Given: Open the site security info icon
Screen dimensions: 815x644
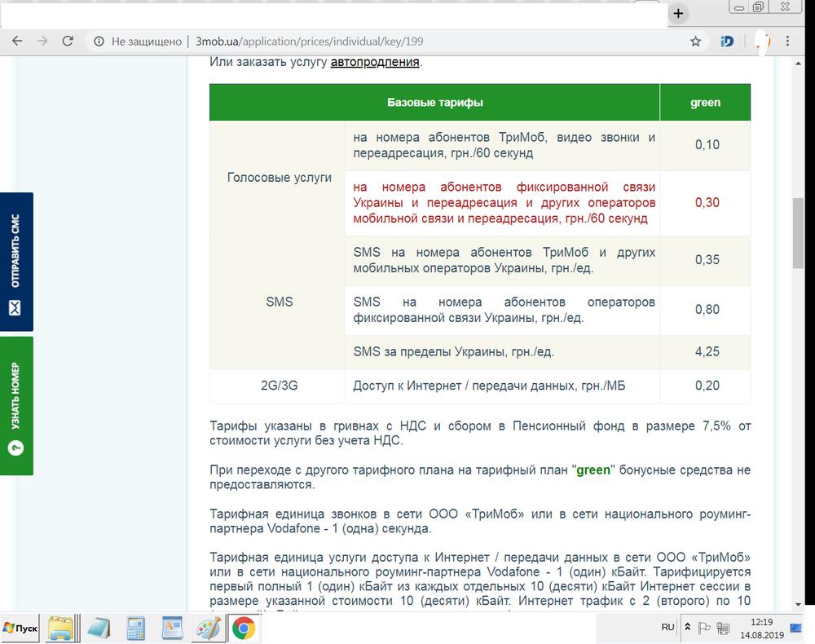Looking at the screenshot, I should [x=99, y=42].
